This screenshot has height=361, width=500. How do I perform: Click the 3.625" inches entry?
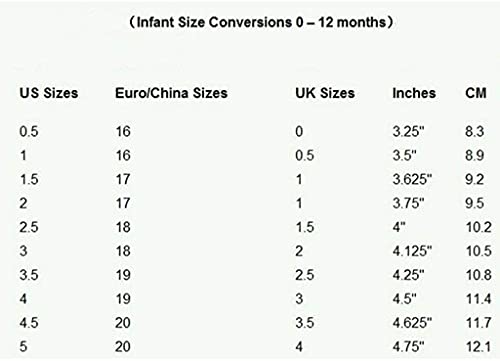pos(412,179)
